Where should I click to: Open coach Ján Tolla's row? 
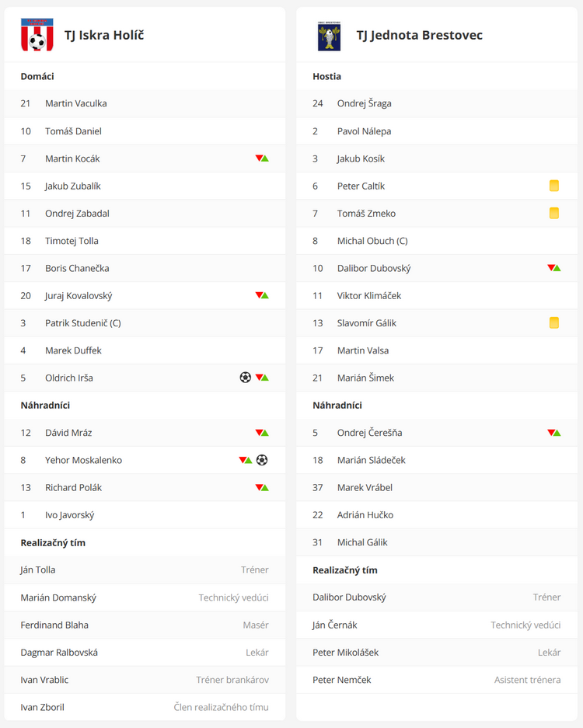(x=145, y=570)
